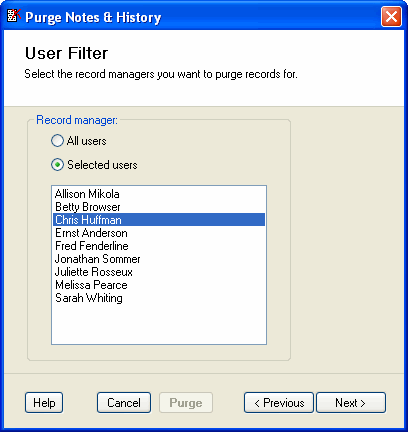Pick Betty Browser from the user list

pos(159,207)
